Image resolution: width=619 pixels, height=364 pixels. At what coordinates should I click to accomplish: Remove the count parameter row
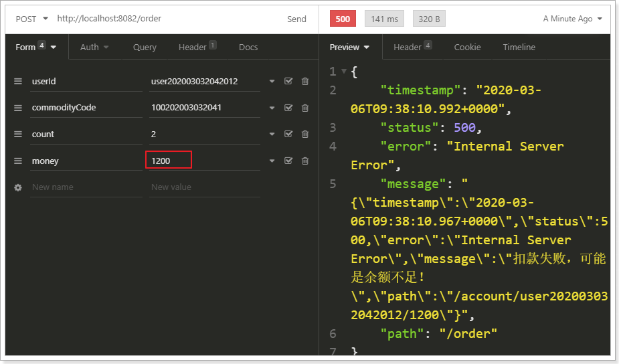coord(304,134)
